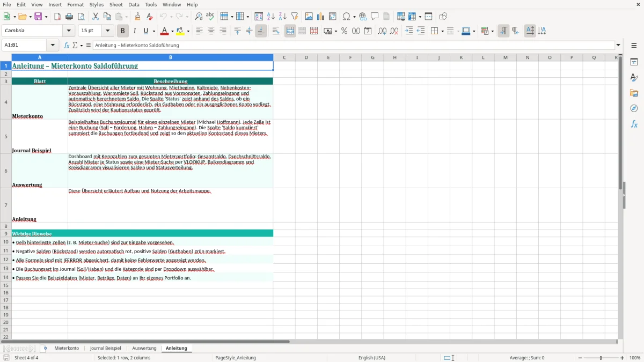
Task: Open sidebar Gallery icon
Action: pyautogui.click(x=634, y=93)
